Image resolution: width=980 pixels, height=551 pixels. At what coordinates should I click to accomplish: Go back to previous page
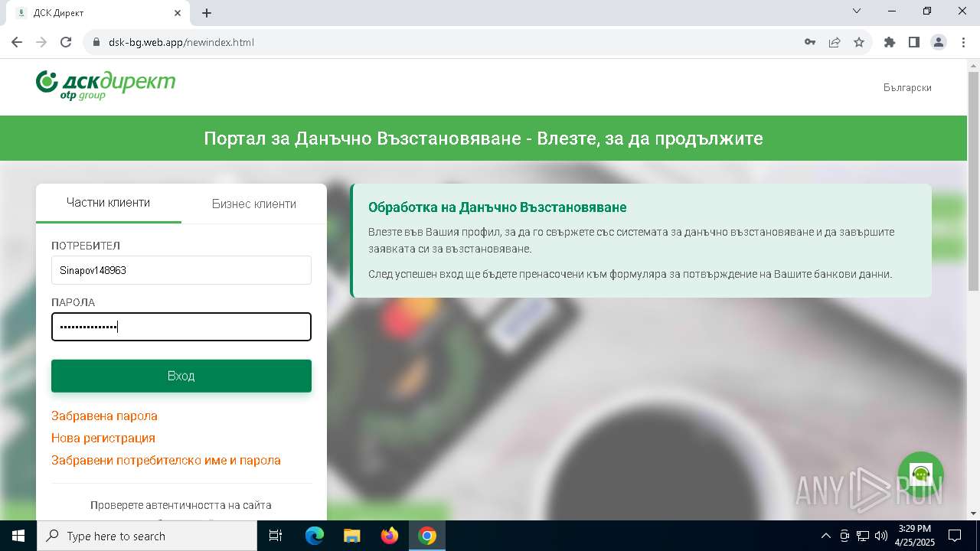coord(17,42)
